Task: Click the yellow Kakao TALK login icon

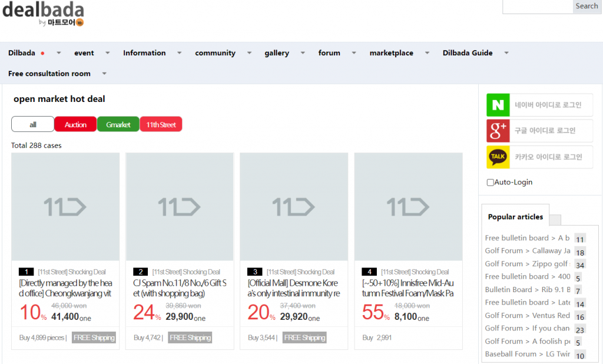Action: [x=498, y=157]
